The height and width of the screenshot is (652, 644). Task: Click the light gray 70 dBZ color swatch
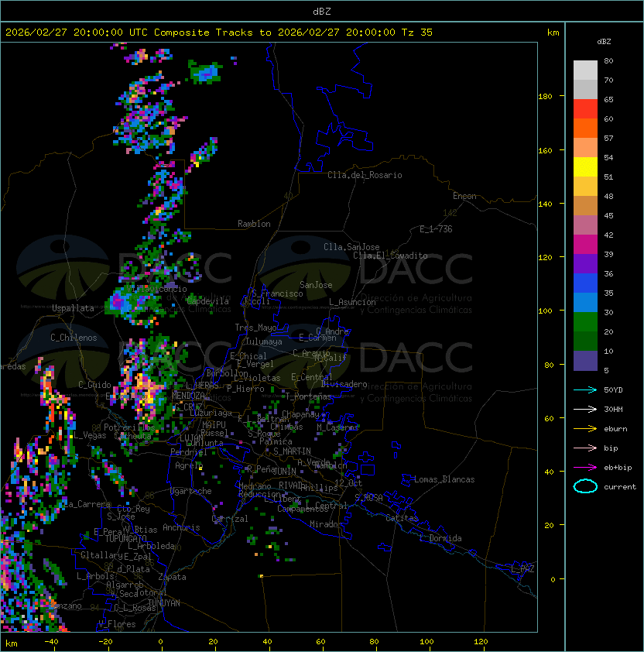[x=585, y=70]
